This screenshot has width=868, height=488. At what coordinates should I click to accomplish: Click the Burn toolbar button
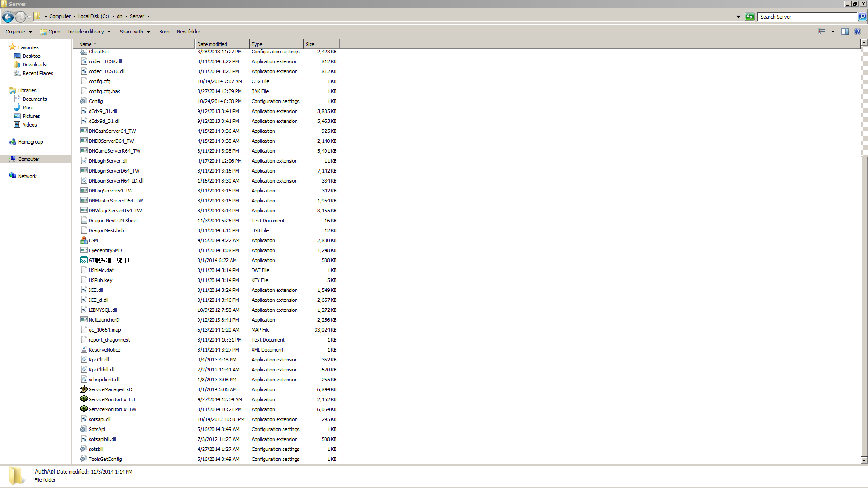(x=164, y=32)
